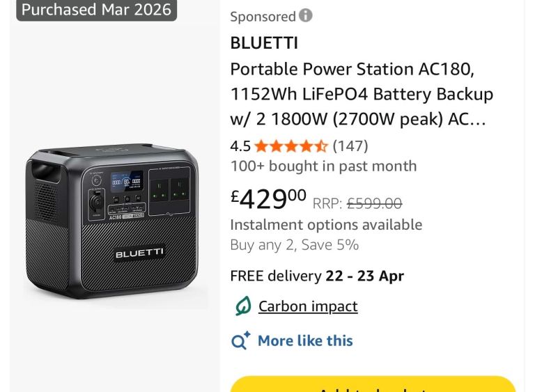Image resolution: width=535 pixels, height=392 pixels.
Task: Open the 147 reviews count
Action: [350, 146]
